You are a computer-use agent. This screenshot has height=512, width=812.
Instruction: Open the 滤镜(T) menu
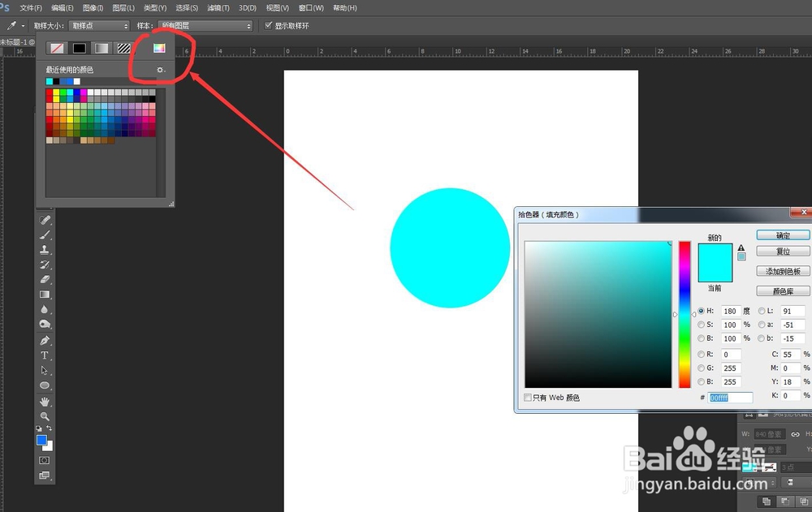pyautogui.click(x=218, y=8)
